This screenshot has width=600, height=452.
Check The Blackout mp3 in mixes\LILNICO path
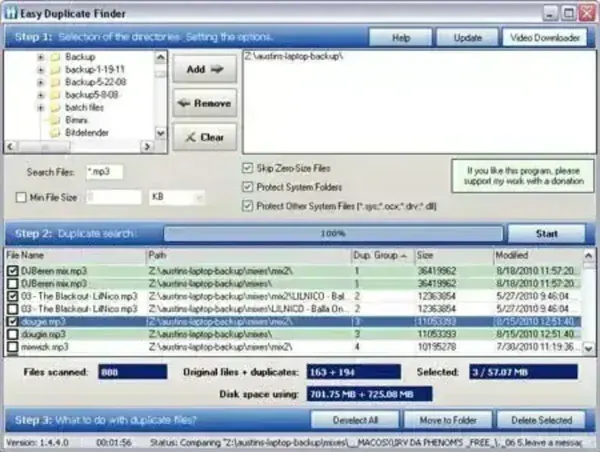tap(13, 309)
